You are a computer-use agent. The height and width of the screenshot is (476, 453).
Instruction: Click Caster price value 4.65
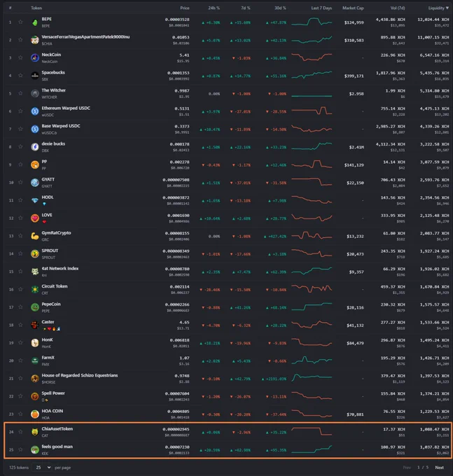pyautogui.click(x=184, y=323)
